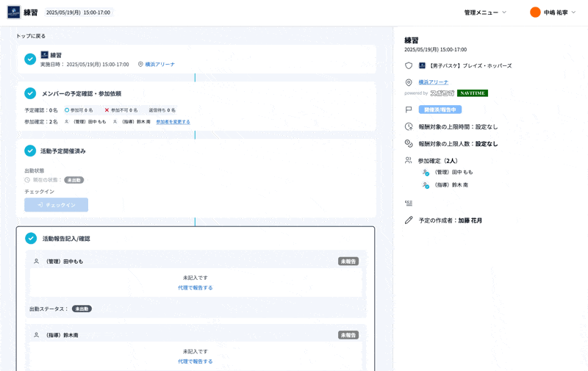Click 代理で報告する for 田中もも

(x=195, y=288)
